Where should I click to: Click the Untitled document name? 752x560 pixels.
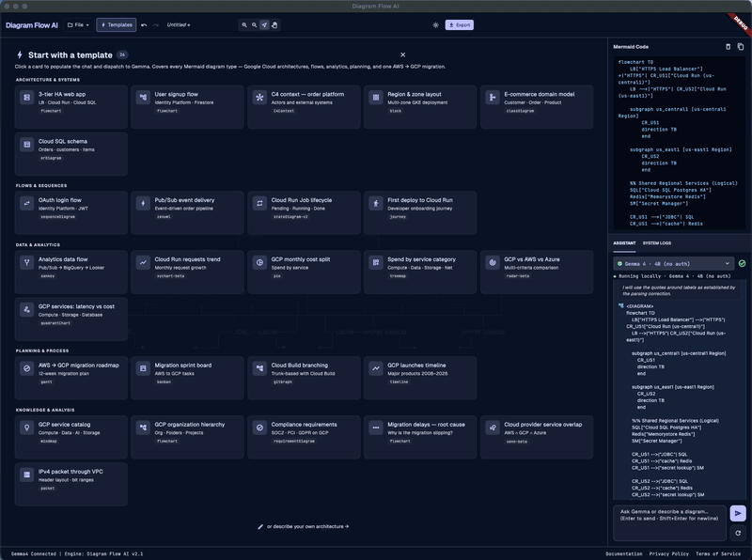coord(178,25)
